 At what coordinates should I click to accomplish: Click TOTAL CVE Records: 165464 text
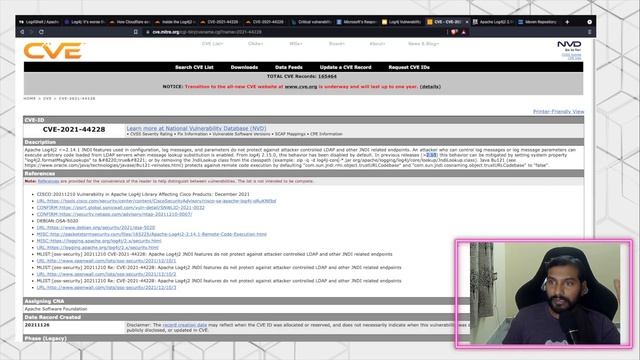coord(302,76)
